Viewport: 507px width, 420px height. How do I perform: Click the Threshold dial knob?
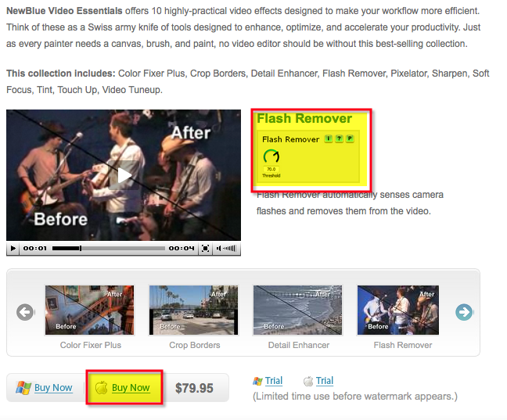pos(271,156)
